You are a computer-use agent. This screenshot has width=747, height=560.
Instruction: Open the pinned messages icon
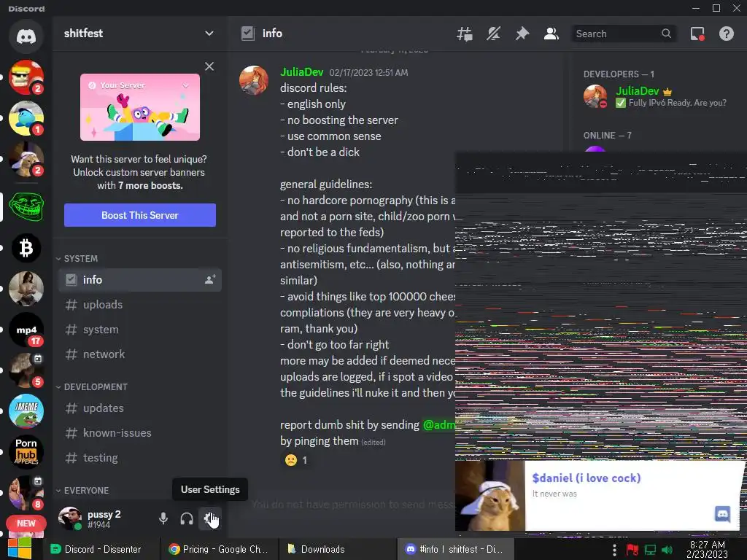(522, 34)
